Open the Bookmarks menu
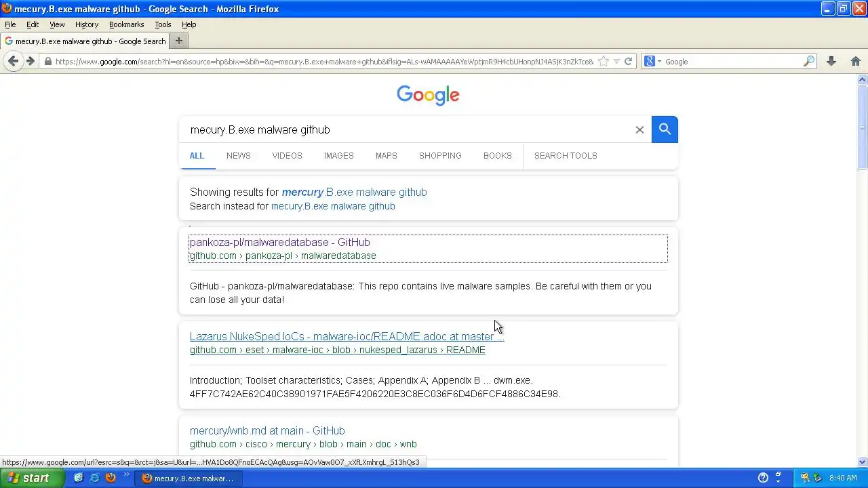The width and height of the screenshot is (868, 488). (126, 24)
